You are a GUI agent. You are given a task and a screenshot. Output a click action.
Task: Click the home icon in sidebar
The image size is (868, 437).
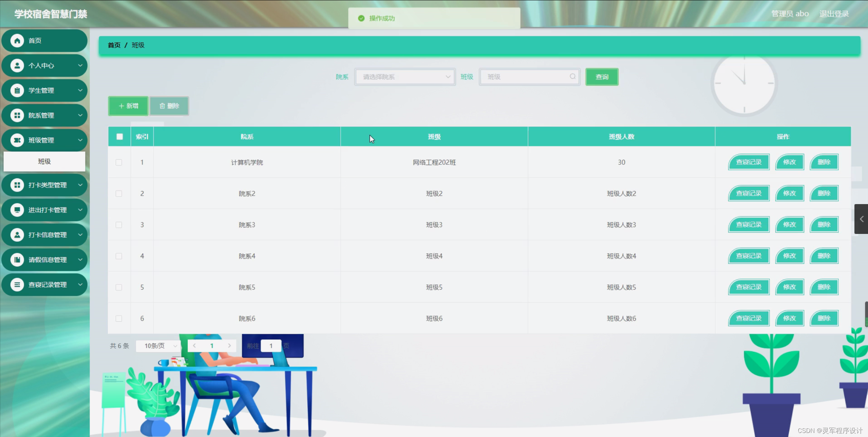click(x=17, y=41)
